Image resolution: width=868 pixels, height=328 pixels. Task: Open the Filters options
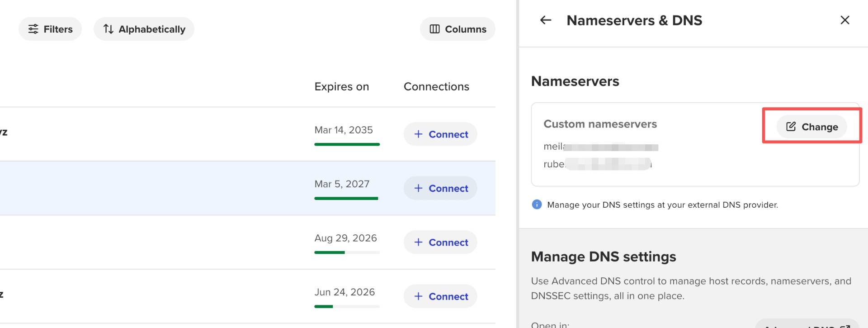(x=50, y=29)
